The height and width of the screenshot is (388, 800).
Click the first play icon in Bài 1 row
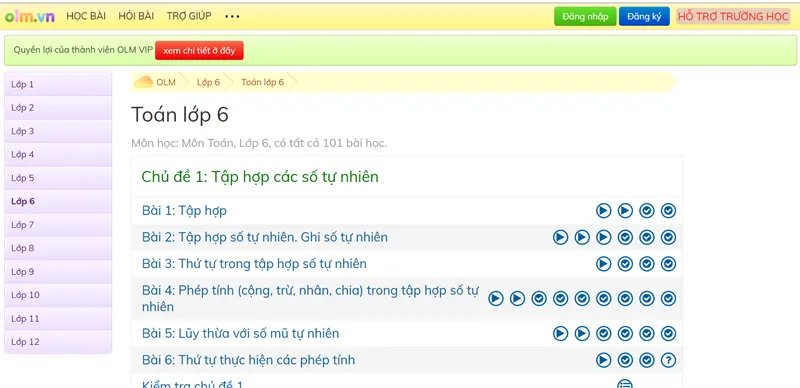click(604, 210)
